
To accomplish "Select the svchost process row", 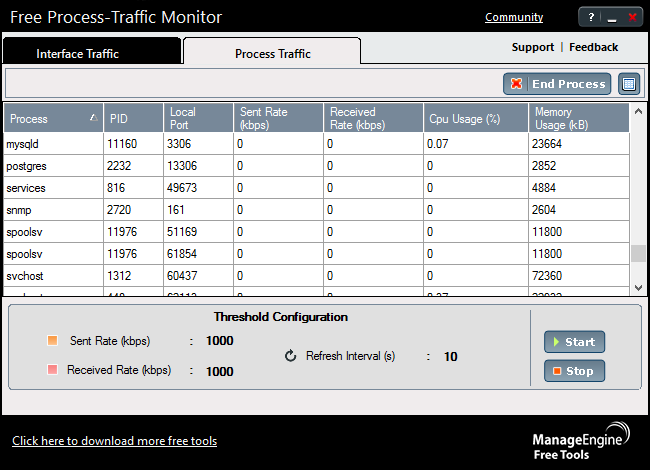I will coord(316,276).
